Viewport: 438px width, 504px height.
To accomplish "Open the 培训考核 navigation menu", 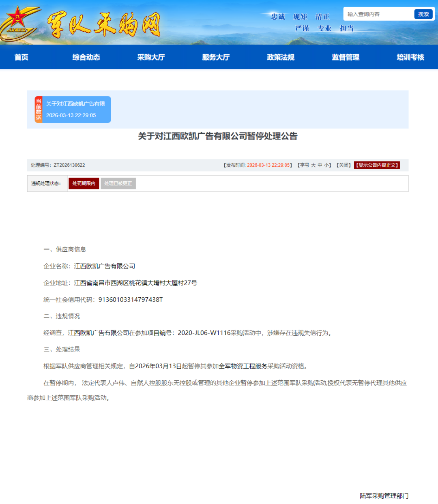I will pos(410,57).
